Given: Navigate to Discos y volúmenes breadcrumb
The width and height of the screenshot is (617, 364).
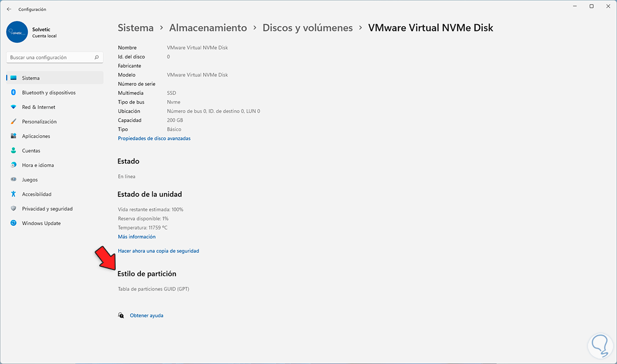Looking at the screenshot, I should (x=307, y=28).
